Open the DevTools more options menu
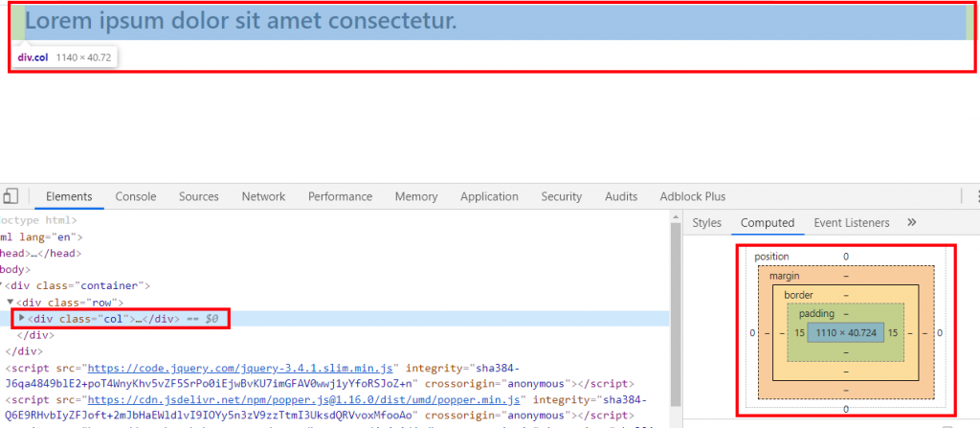The width and height of the screenshot is (980, 428). (977, 196)
